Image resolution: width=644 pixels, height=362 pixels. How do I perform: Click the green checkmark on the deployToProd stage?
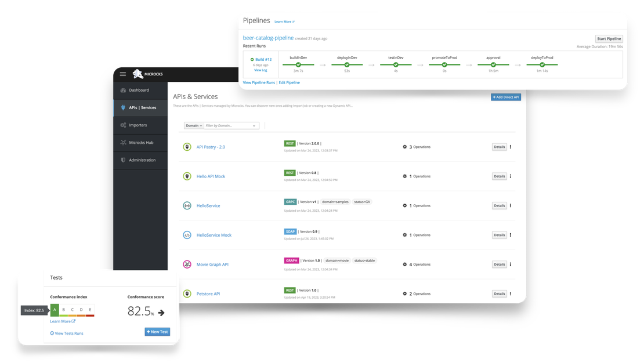point(542,64)
